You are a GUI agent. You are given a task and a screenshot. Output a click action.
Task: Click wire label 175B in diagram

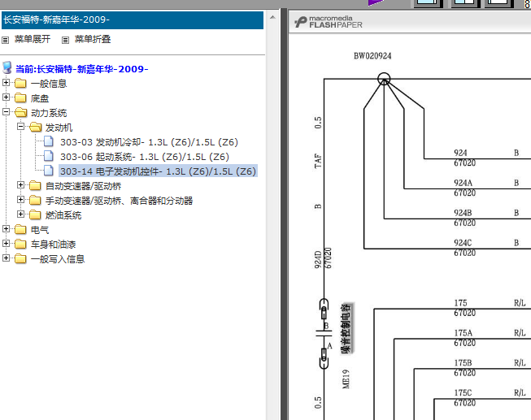tap(463, 363)
